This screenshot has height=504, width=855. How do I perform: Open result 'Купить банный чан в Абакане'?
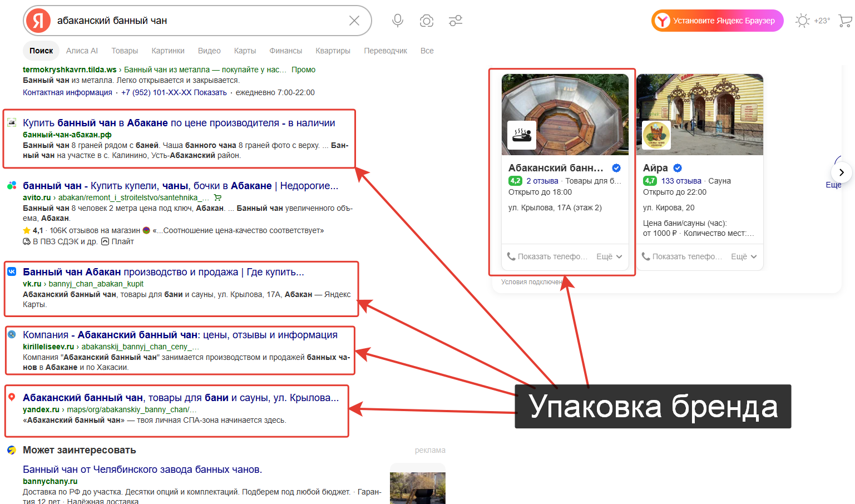click(179, 123)
